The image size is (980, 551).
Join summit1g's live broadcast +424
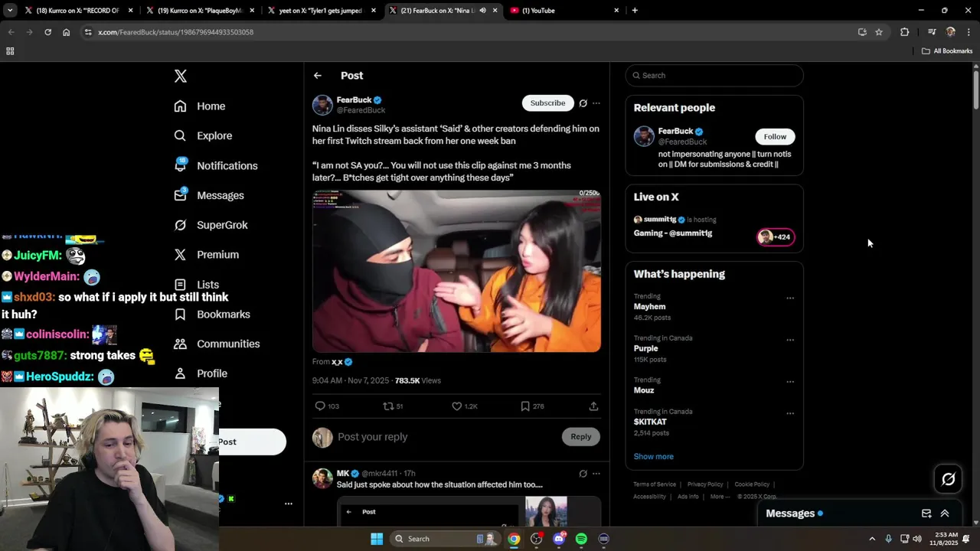776,237
